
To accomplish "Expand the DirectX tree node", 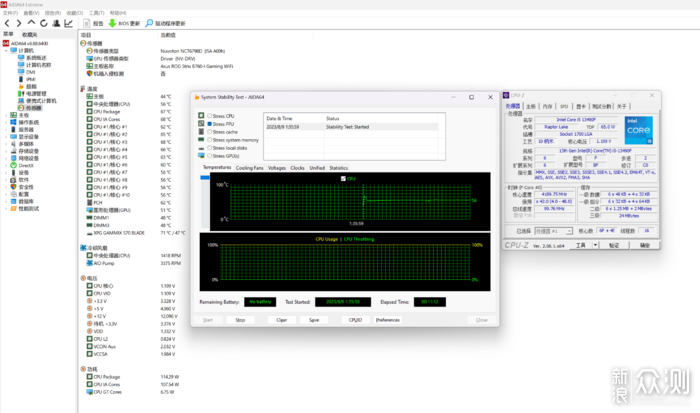I will [6, 165].
